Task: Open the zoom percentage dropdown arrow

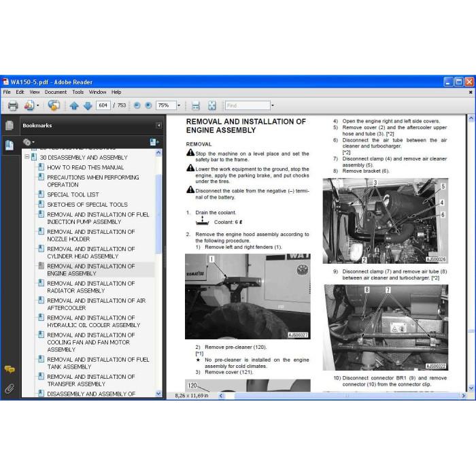Action: pos(179,105)
